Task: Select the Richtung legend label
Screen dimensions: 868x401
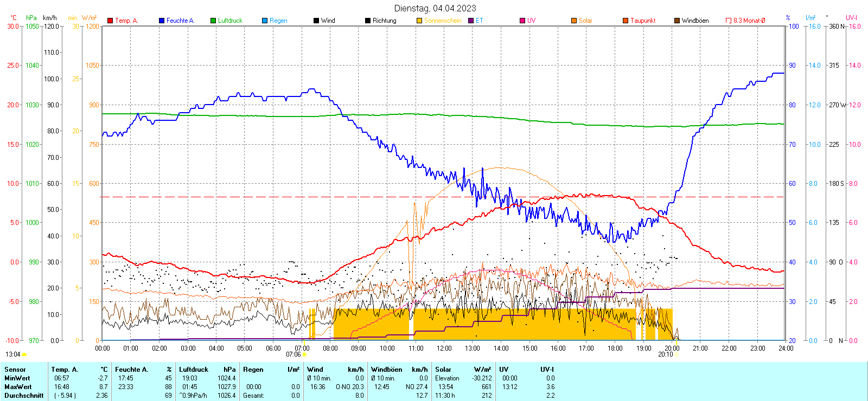Action: point(384,21)
